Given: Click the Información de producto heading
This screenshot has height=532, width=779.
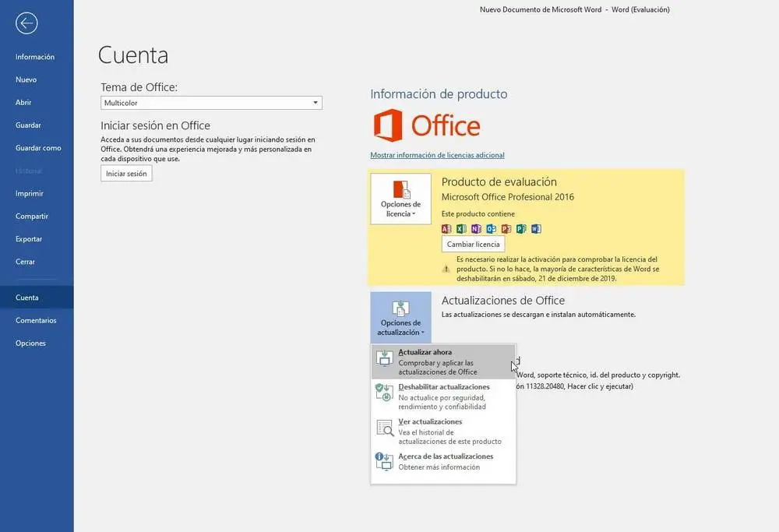Looking at the screenshot, I should pyautogui.click(x=439, y=94).
